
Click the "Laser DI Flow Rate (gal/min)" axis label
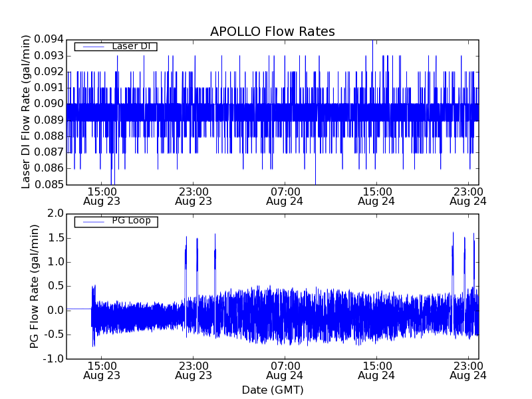coord(26,112)
